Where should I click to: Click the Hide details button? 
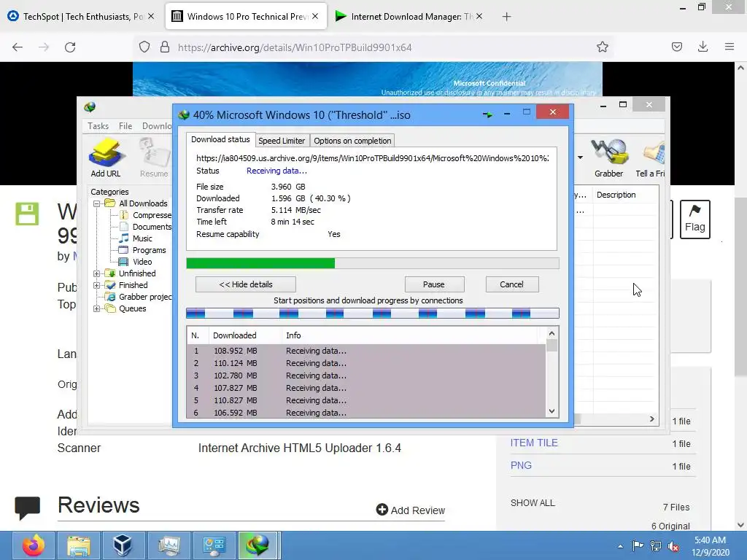246,284
